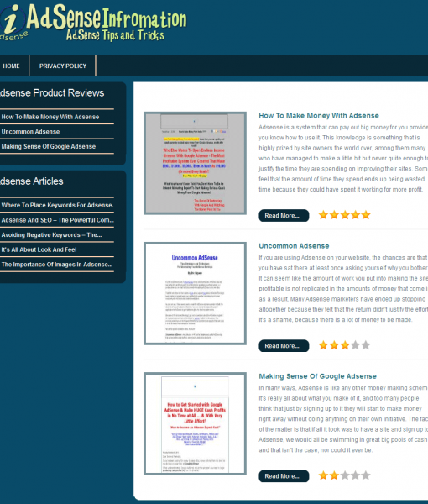Select the Making Sense Of Google Adsense sidebar link

tap(49, 146)
